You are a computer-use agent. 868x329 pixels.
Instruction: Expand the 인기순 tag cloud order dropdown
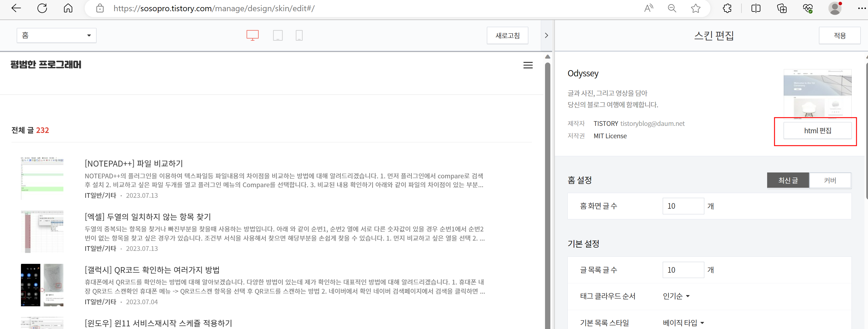point(676,296)
